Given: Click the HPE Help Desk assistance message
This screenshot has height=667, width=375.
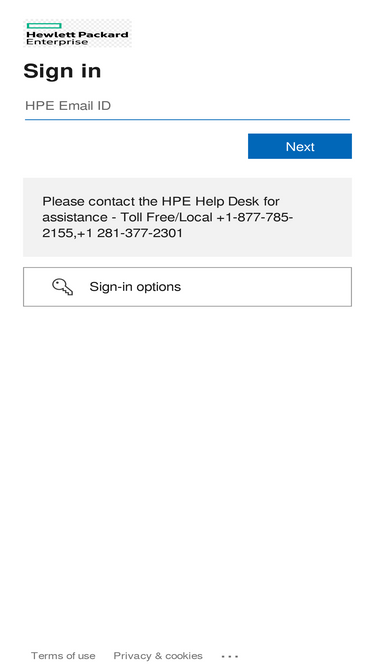Looking at the screenshot, I should tap(188, 217).
